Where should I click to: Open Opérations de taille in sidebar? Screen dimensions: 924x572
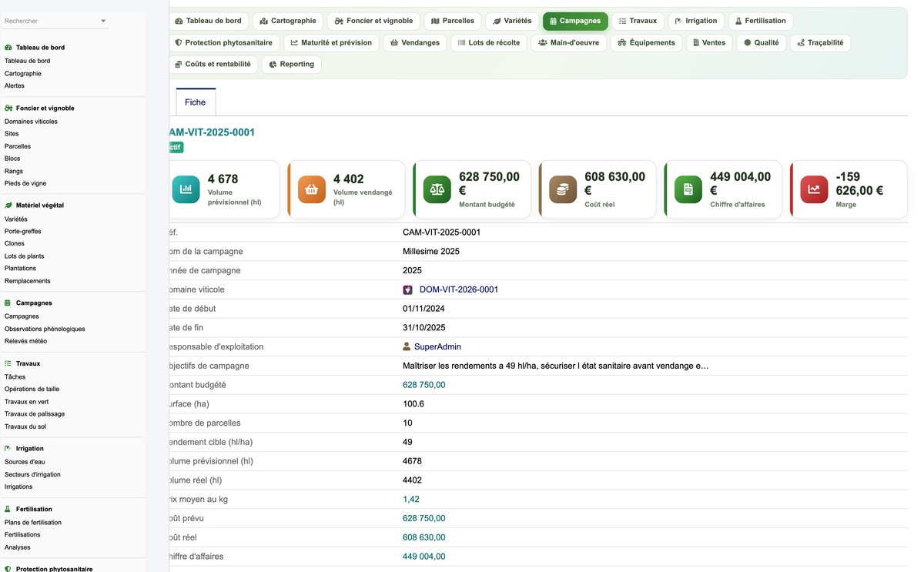(x=32, y=390)
